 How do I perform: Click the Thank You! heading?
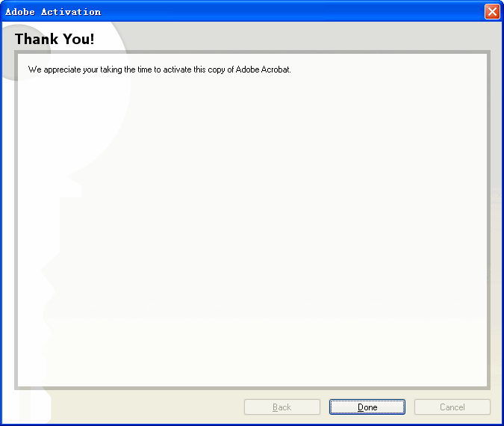pyautogui.click(x=55, y=39)
